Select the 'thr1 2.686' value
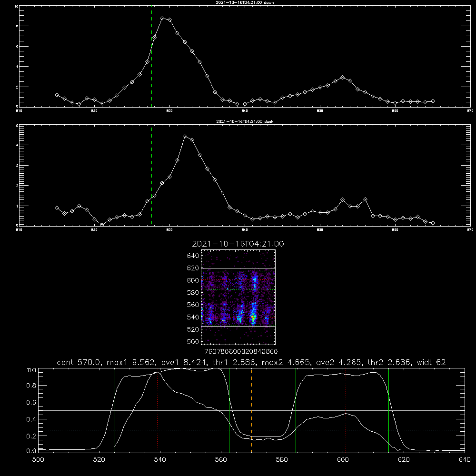This screenshot has width=476, height=476. coord(233,362)
